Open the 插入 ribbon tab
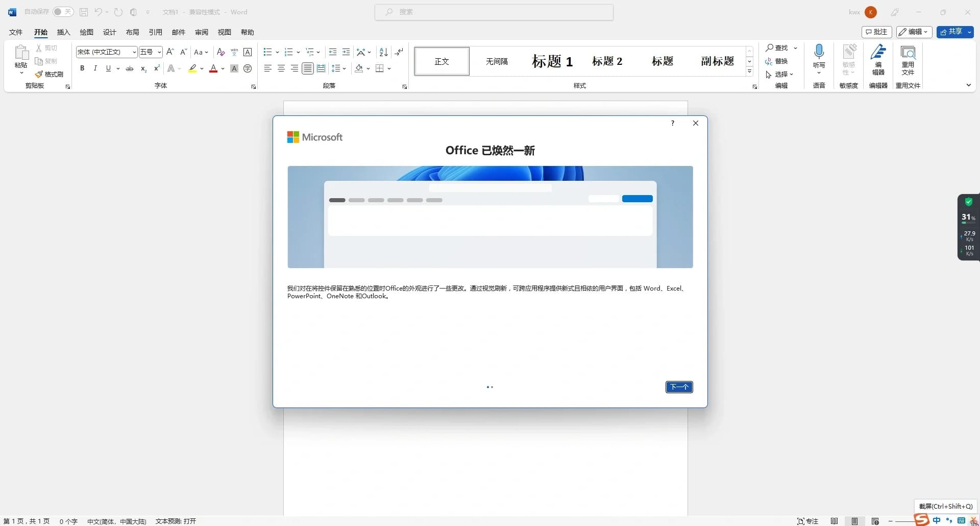 pos(63,32)
